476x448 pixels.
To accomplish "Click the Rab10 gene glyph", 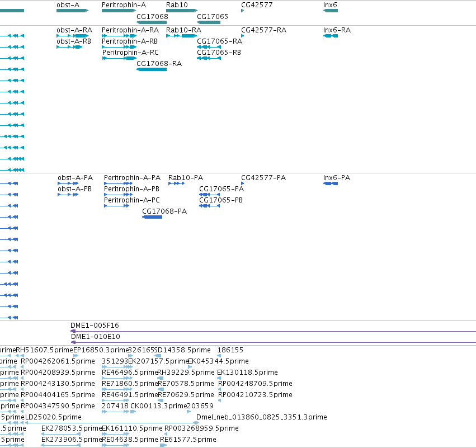I will 182,11.
